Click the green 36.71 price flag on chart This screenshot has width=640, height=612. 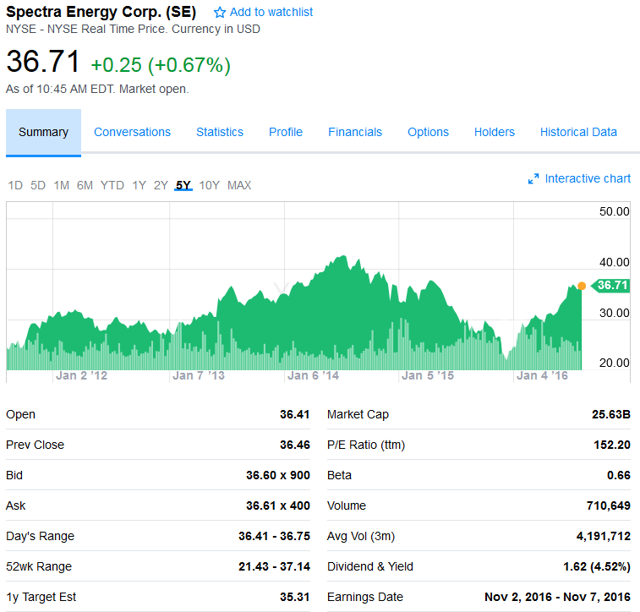(x=610, y=285)
